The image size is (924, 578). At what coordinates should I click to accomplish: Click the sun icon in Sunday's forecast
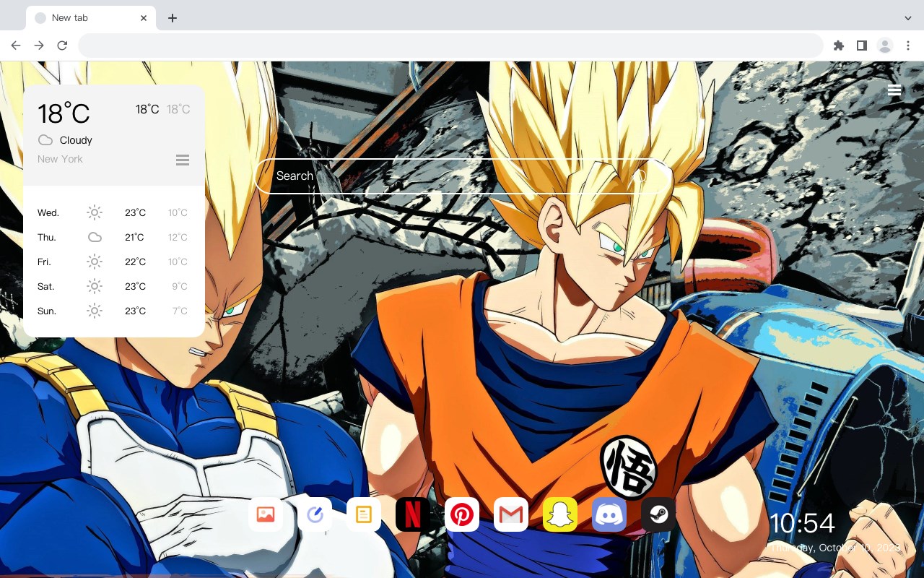pyautogui.click(x=95, y=311)
